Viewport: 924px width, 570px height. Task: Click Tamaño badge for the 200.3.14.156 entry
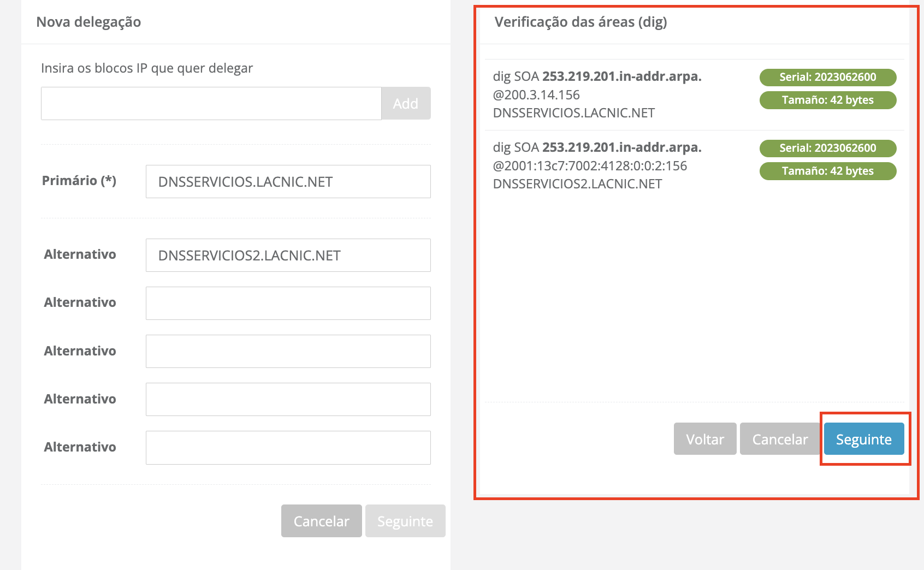click(827, 100)
